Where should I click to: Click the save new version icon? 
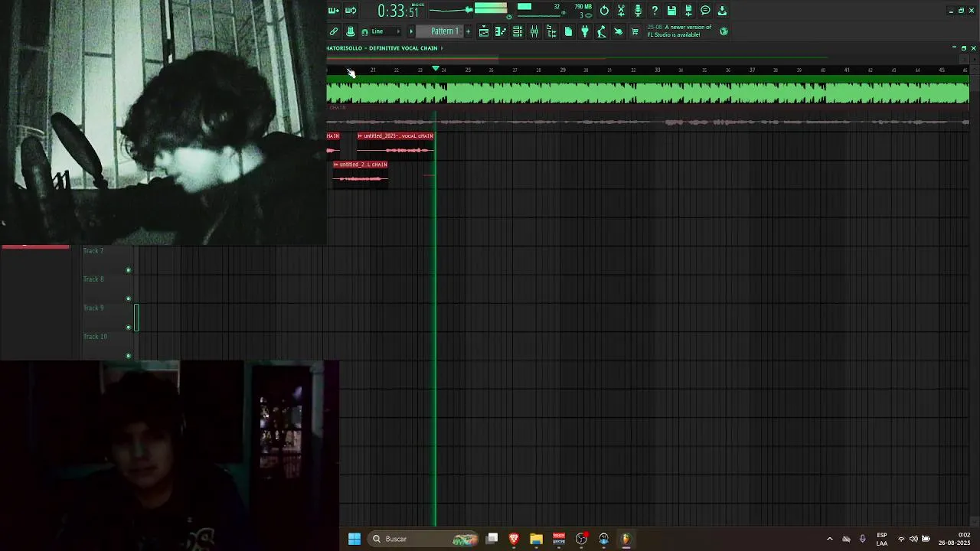(688, 11)
